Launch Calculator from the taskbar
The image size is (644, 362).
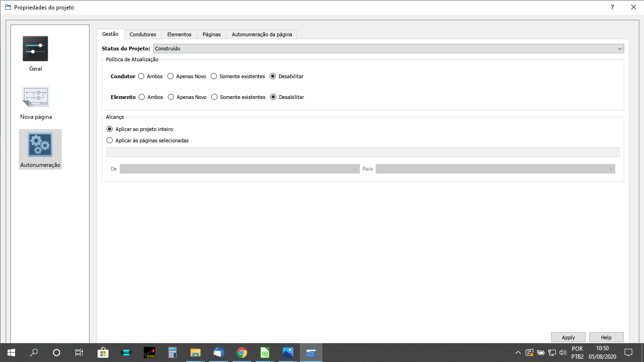point(173,353)
